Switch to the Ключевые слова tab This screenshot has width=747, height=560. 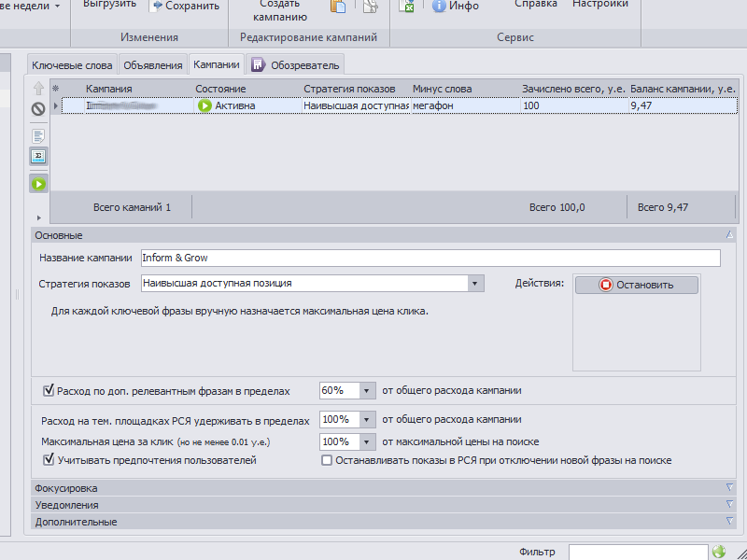point(72,65)
